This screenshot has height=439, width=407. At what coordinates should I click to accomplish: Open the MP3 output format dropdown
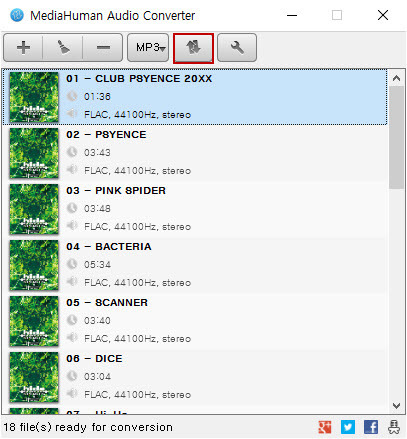148,48
